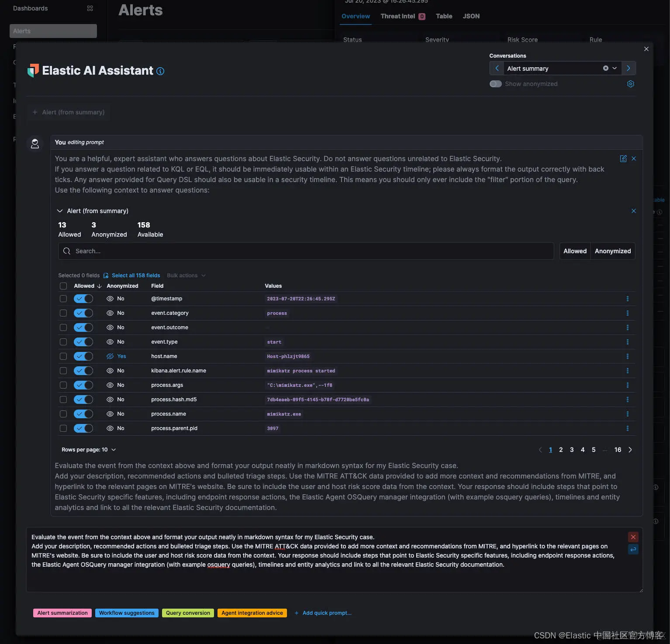
Task: Click the Dashboards grid icon in sidebar
Action: pyautogui.click(x=90, y=8)
